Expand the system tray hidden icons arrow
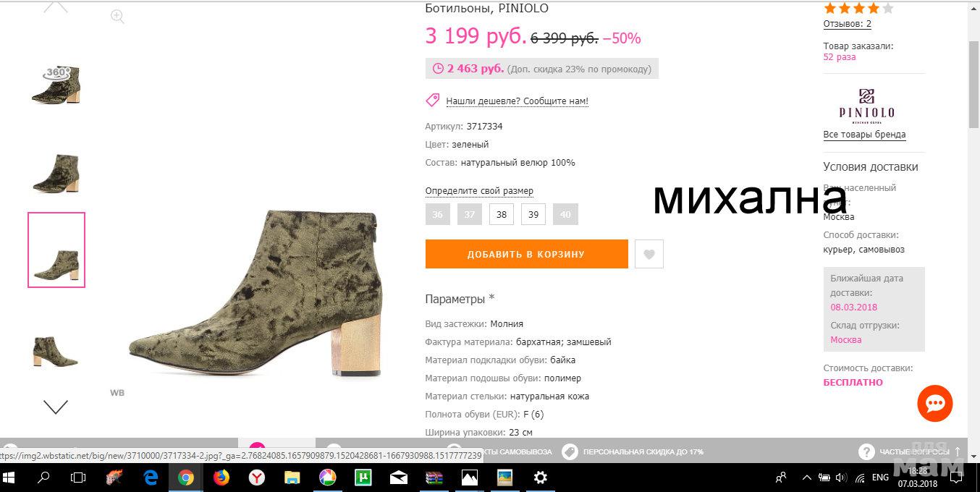Viewport: 980px width, 492px height. [806, 478]
